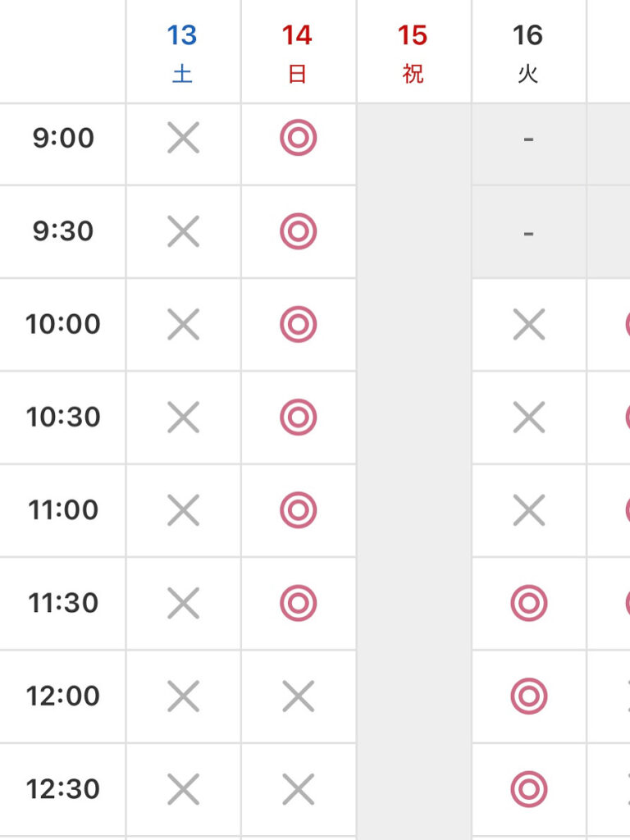This screenshot has height=840, width=630.
Task: Book the 11:30 slot on Tuesday the 16th
Action: (529, 603)
